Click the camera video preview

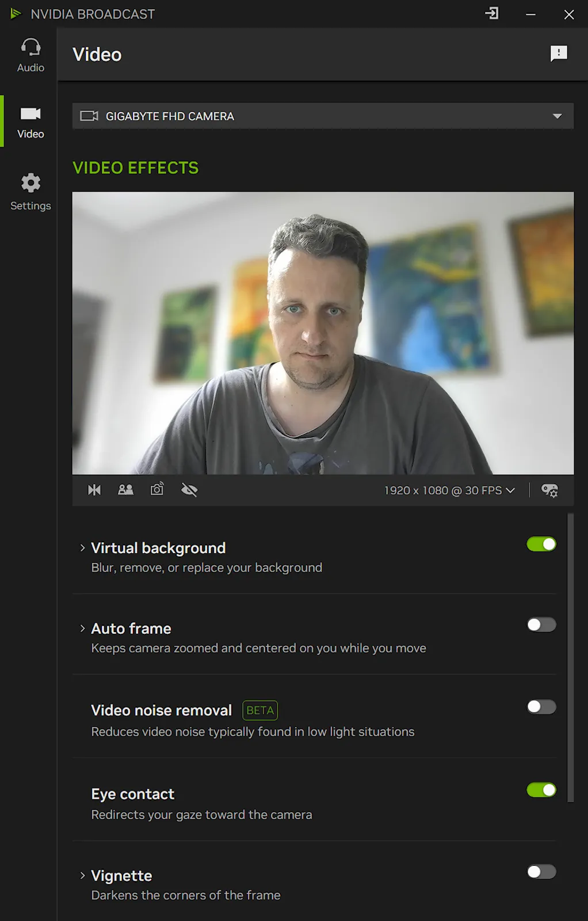pyautogui.click(x=323, y=333)
